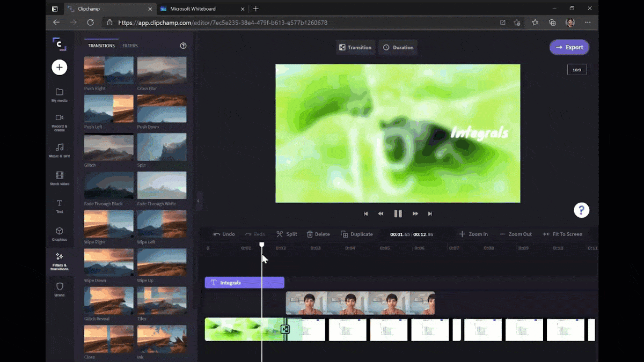Open the Duration options
This screenshot has height=362, width=644.
[x=398, y=47]
